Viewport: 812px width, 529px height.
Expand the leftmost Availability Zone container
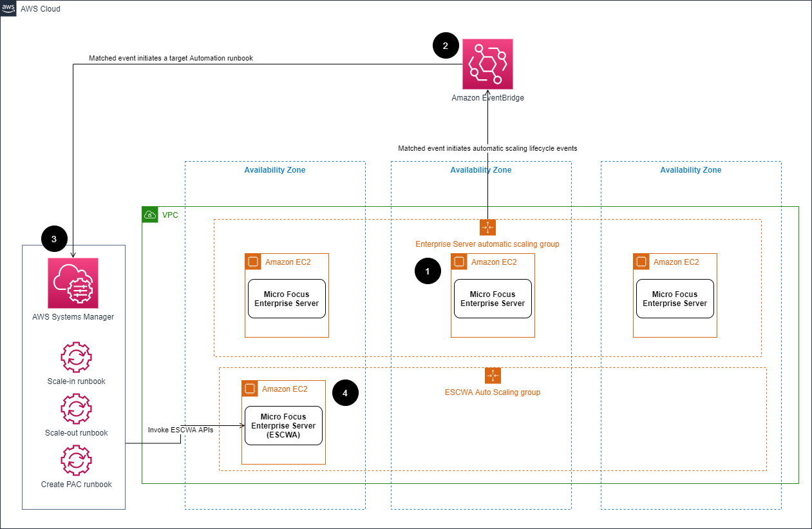pyautogui.click(x=276, y=169)
